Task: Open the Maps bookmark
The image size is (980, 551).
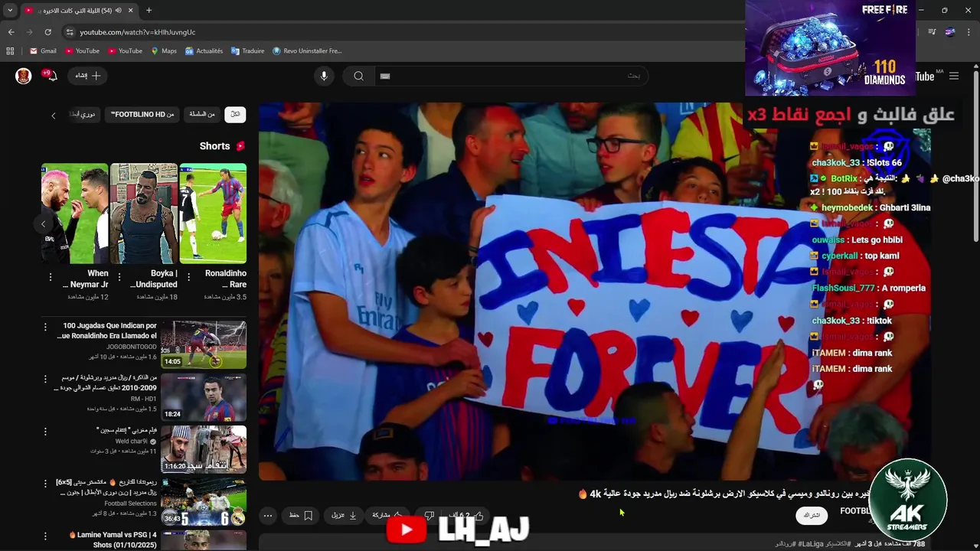Action: coord(164,51)
